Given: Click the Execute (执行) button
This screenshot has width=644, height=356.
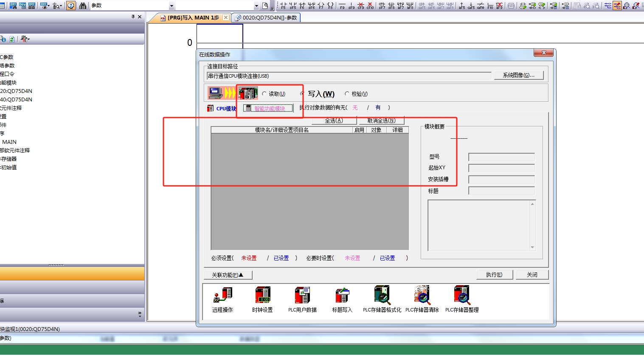Looking at the screenshot, I should pyautogui.click(x=494, y=275).
